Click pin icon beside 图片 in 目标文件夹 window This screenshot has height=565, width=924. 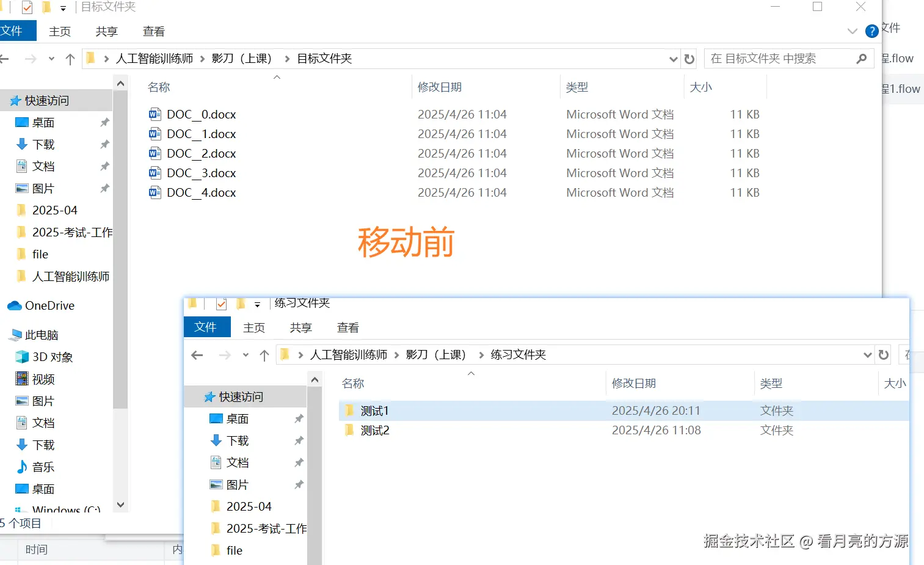pyautogui.click(x=104, y=188)
